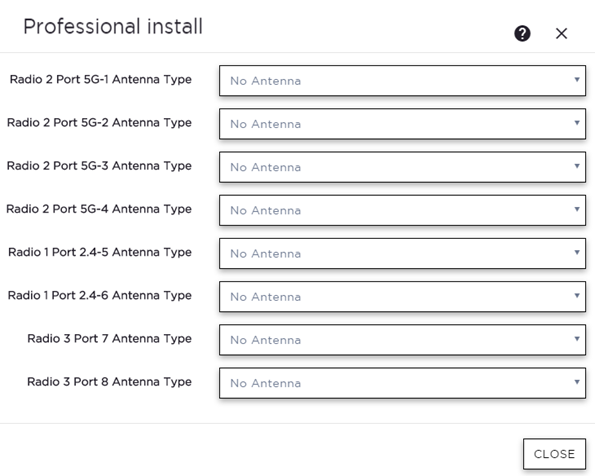Click arrow of 5G-3 antenna type selector

[x=577, y=166]
